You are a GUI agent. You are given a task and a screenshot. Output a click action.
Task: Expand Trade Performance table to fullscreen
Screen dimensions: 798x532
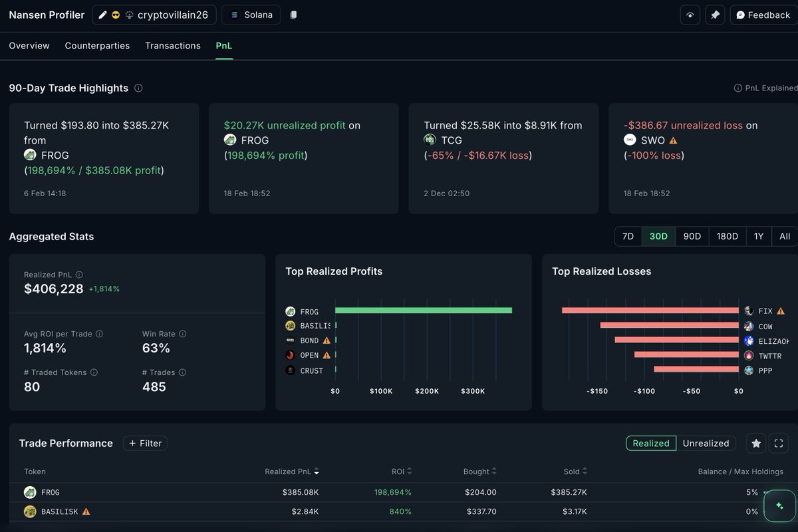pyautogui.click(x=778, y=443)
